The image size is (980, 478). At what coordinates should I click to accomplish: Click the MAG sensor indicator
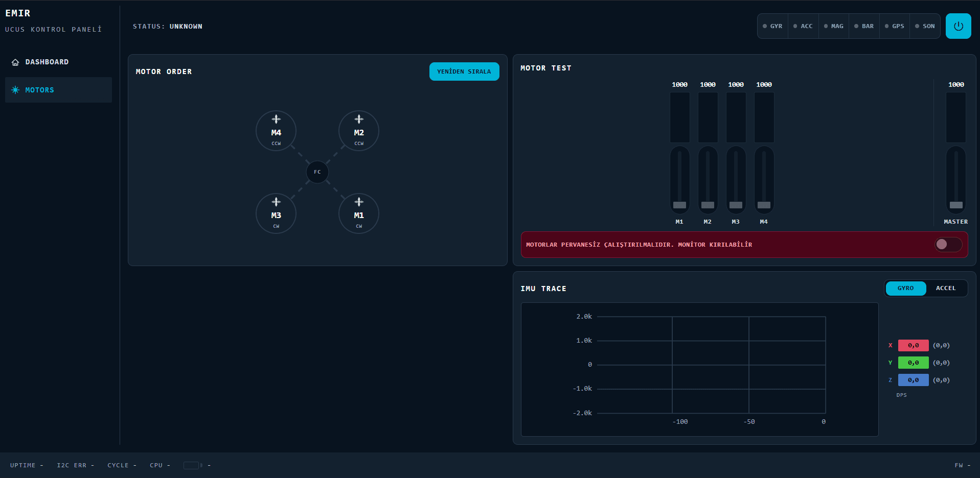point(834,26)
